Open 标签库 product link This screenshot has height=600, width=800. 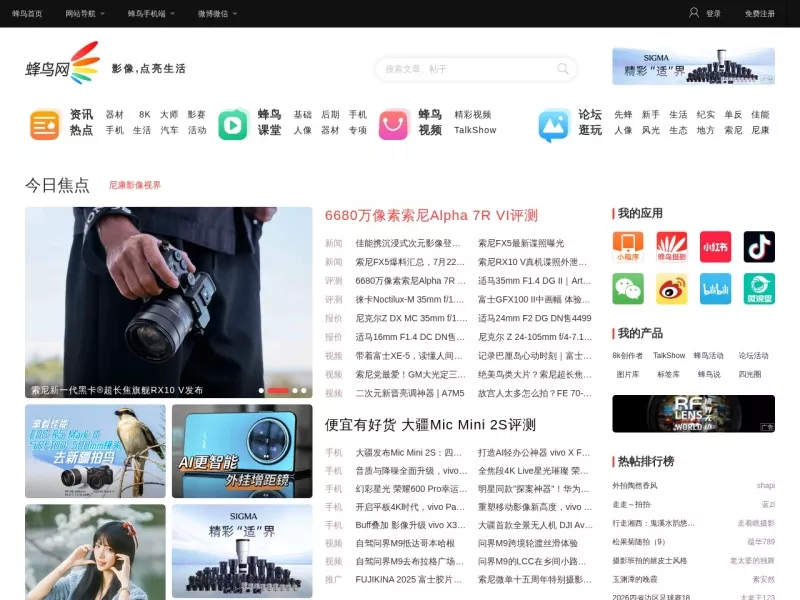(x=668, y=374)
